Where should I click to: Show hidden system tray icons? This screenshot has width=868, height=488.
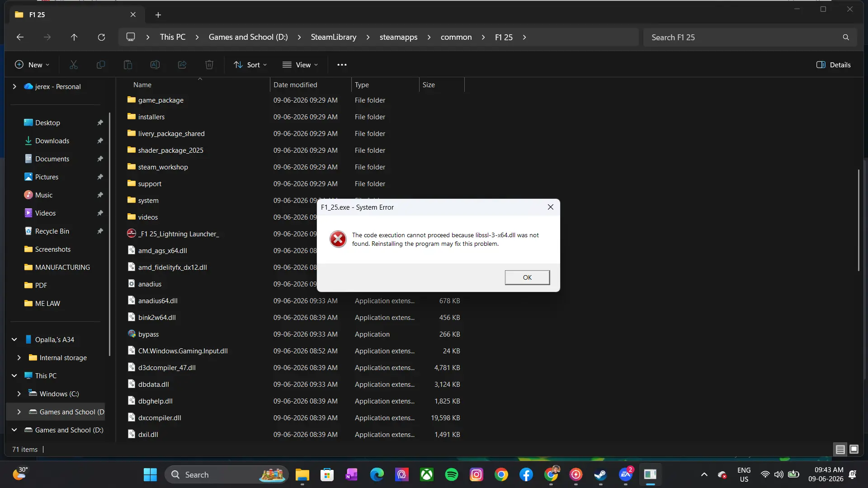tap(704, 474)
